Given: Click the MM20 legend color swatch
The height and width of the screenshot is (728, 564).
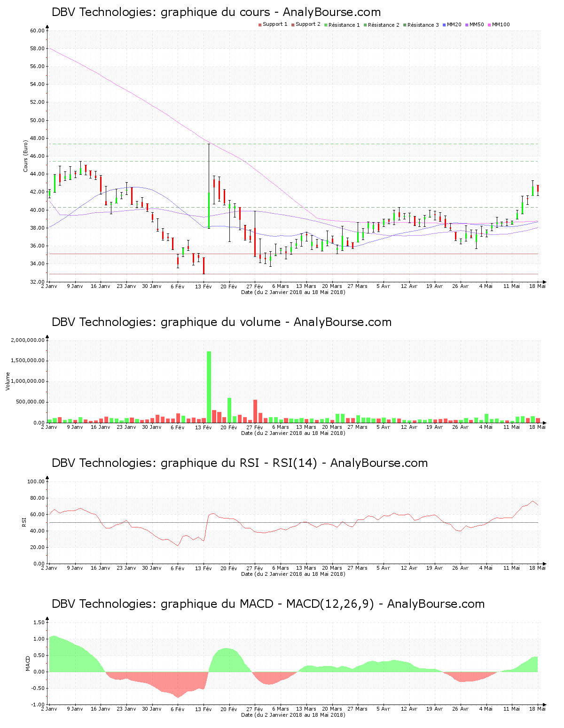Looking at the screenshot, I should click(444, 25).
